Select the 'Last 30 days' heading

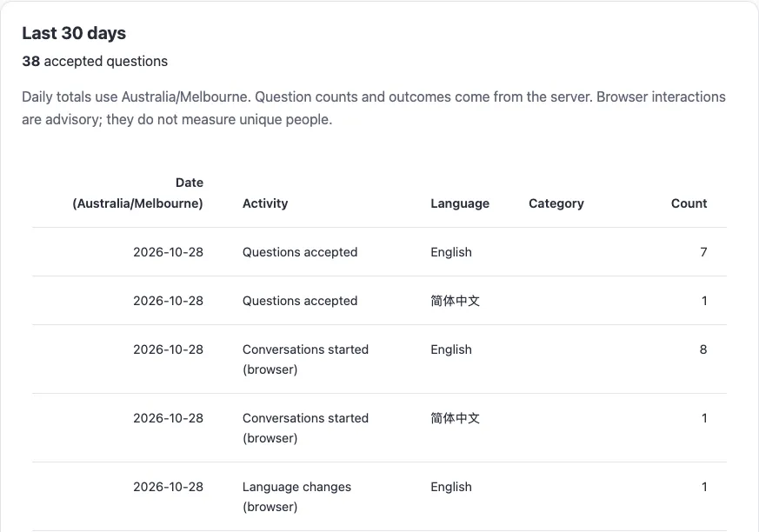pos(74,33)
